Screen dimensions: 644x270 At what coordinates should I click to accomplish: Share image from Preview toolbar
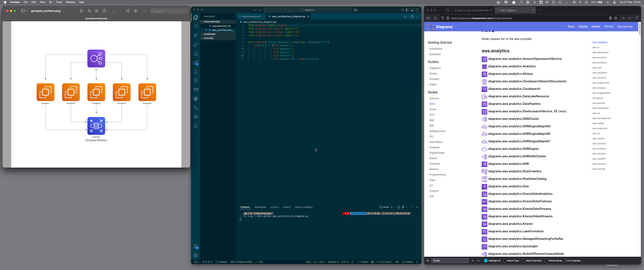point(104,11)
